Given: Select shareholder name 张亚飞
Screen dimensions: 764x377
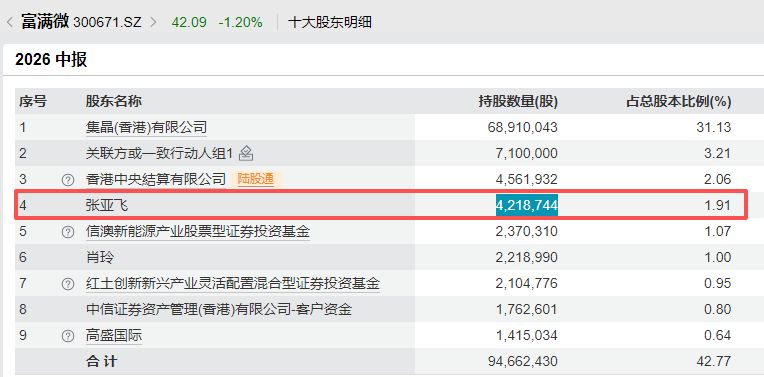Looking at the screenshot, I should click(x=107, y=206).
